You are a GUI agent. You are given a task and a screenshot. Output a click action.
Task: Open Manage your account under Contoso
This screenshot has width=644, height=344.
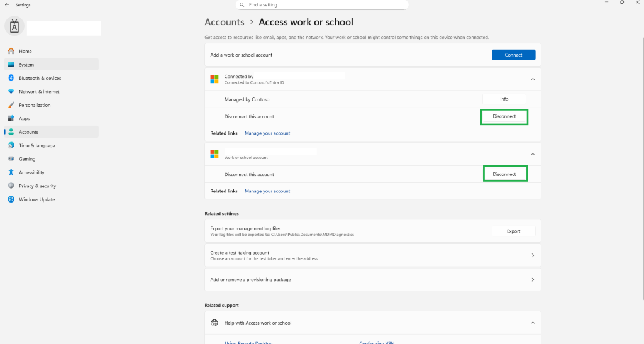[x=267, y=133]
